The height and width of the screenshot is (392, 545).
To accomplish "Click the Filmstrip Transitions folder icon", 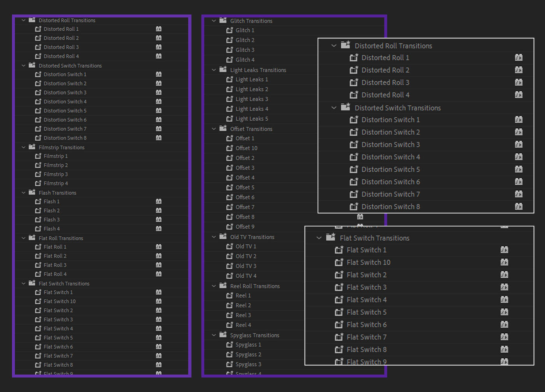I will pos(32,147).
